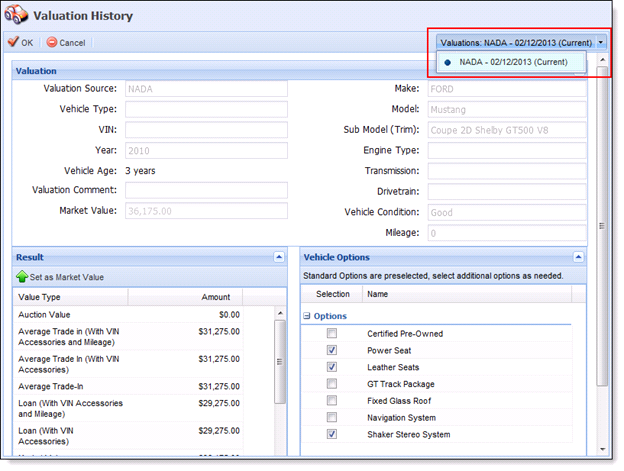Click the Result list scrollbar thumb
Screen dimensions: 624x471
point(280,362)
